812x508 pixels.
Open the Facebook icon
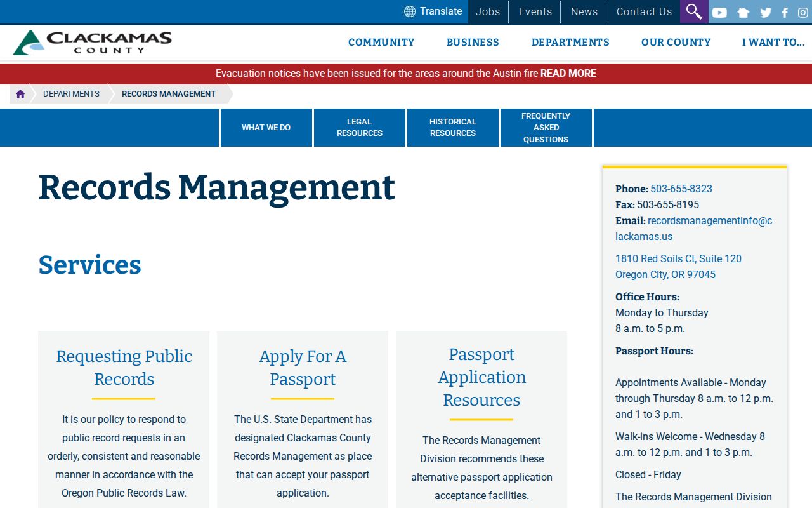[785, 12]
